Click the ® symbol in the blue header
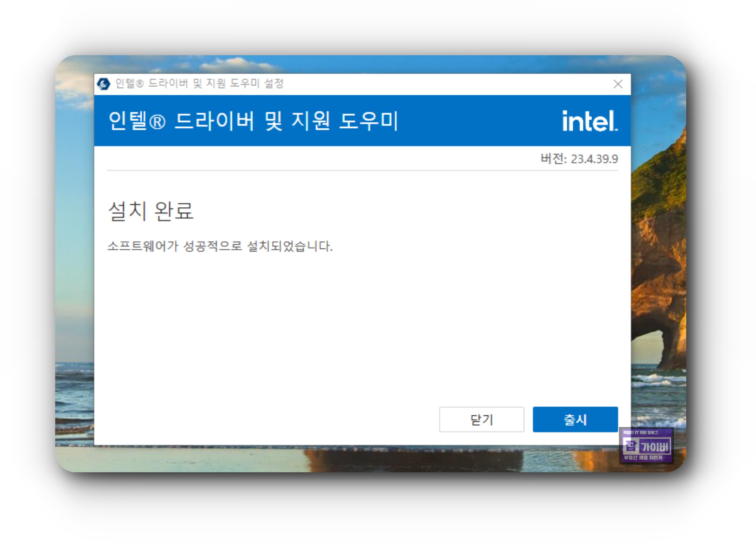 pos(157,122)
